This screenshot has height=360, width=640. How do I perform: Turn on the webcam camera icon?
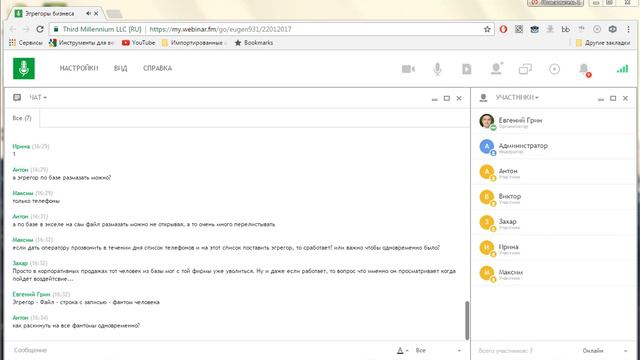tap(408, 69)
